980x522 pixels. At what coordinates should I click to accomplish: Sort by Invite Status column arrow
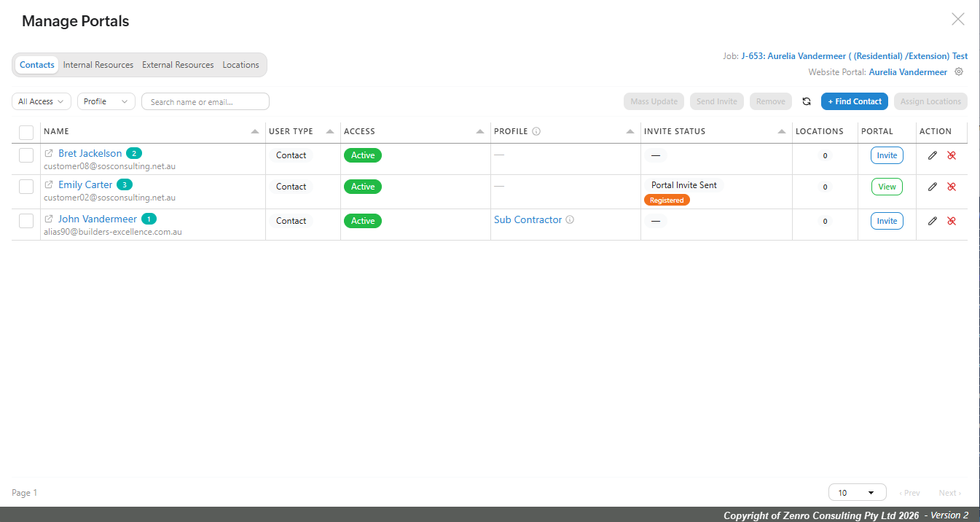[x=782, y=132]
